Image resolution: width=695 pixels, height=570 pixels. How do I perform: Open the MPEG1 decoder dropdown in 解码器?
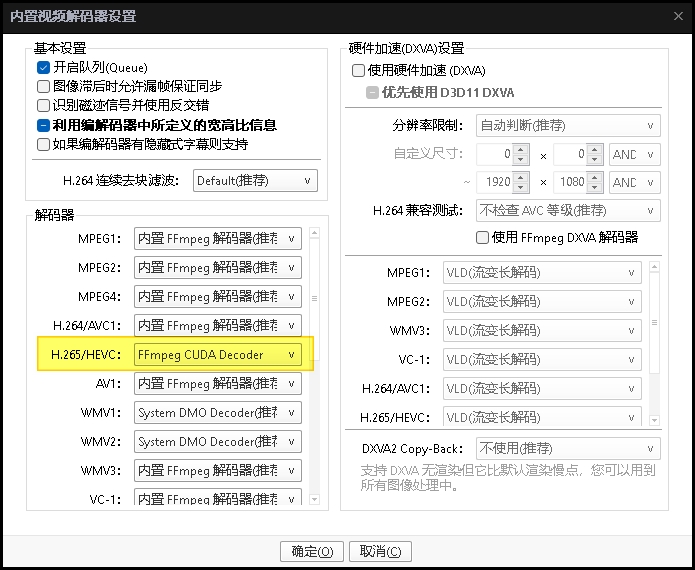[x=217, y=239]
